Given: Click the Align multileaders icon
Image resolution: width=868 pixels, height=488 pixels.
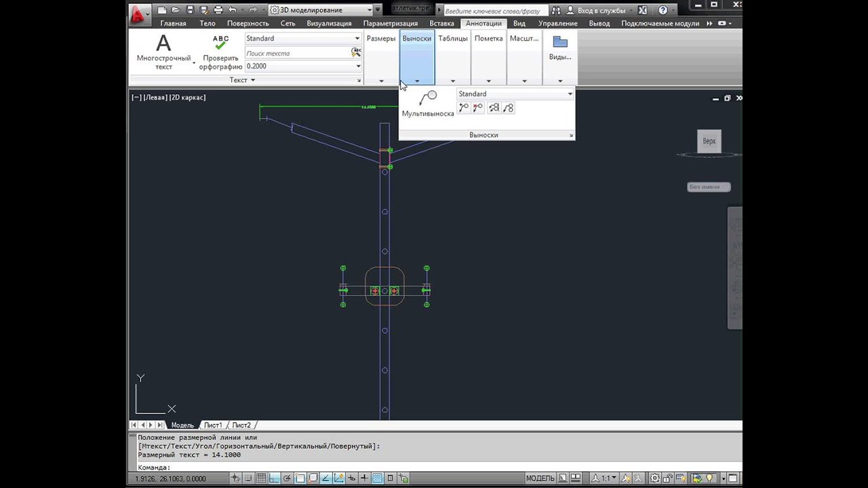Looking at the screenshot, I should pos(494,107).
